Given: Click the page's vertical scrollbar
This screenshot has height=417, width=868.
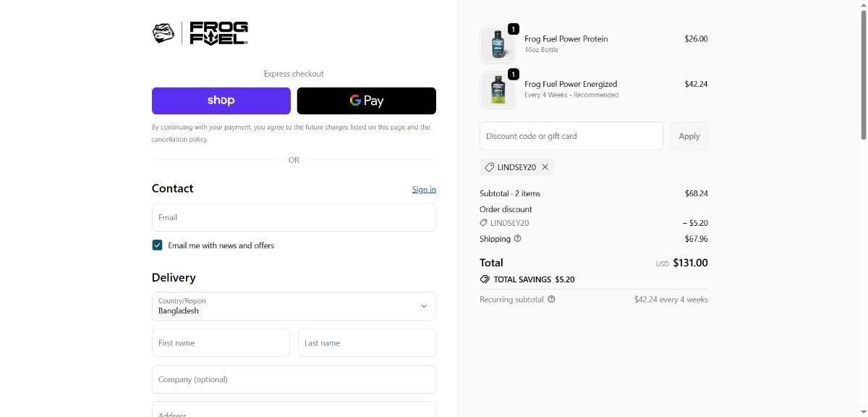Looking at the screenshot, I should pyautogui.click(x=863, y=72).
